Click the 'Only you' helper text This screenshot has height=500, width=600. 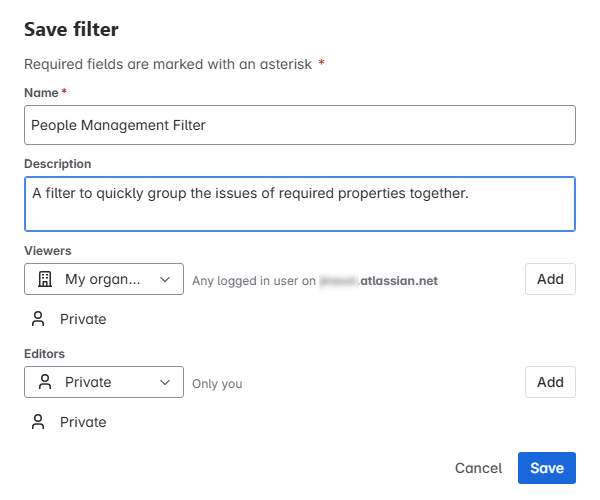tap(217, 383)
